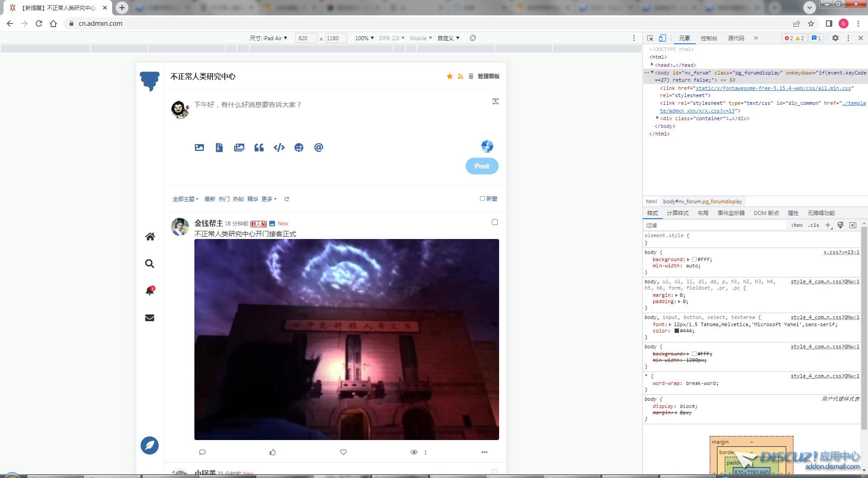Screen dimensions: 868x478
Task: Check the box beside 金钱帮主's post
Action: pyautogui.click(x=495, y=222)
